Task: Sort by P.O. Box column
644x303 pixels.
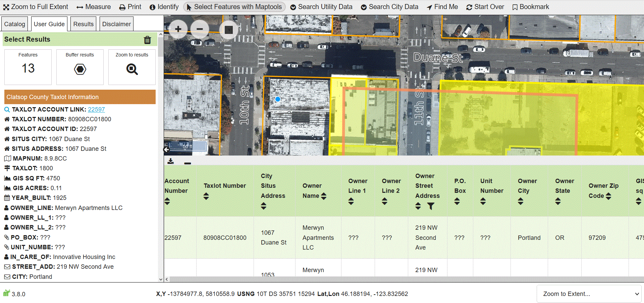Action: (457, 201)
